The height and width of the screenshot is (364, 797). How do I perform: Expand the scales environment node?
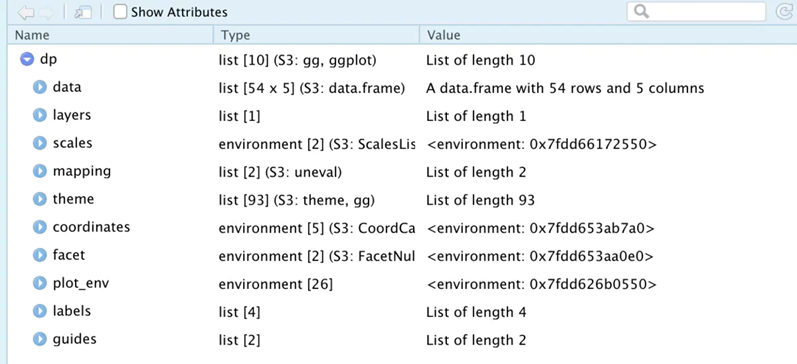pyautogui.click(x=40, y=143)
